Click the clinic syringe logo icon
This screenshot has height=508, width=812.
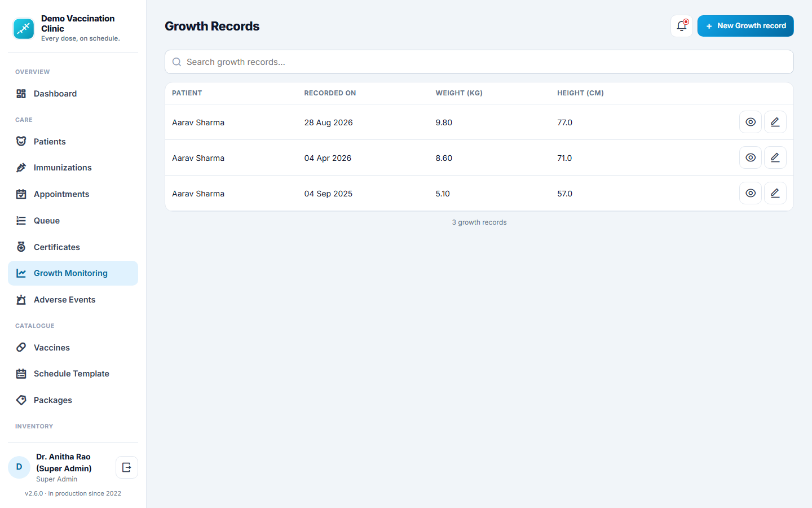tap(24, 28)
